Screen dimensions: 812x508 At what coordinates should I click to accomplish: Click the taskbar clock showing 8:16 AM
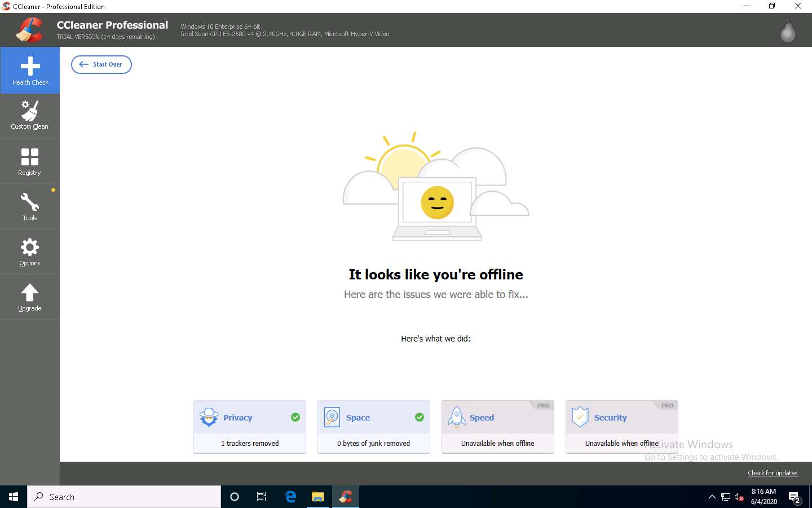pyautogui.click(x=764, y=497)
